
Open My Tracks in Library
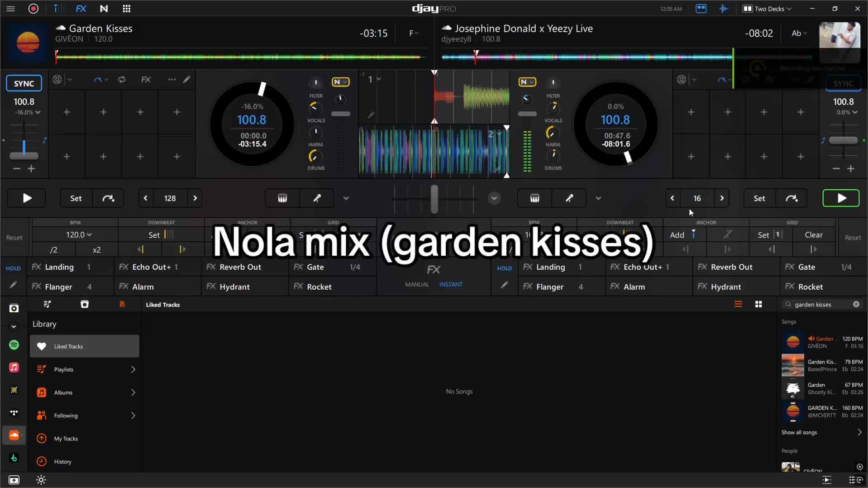[x=85, y=439]
